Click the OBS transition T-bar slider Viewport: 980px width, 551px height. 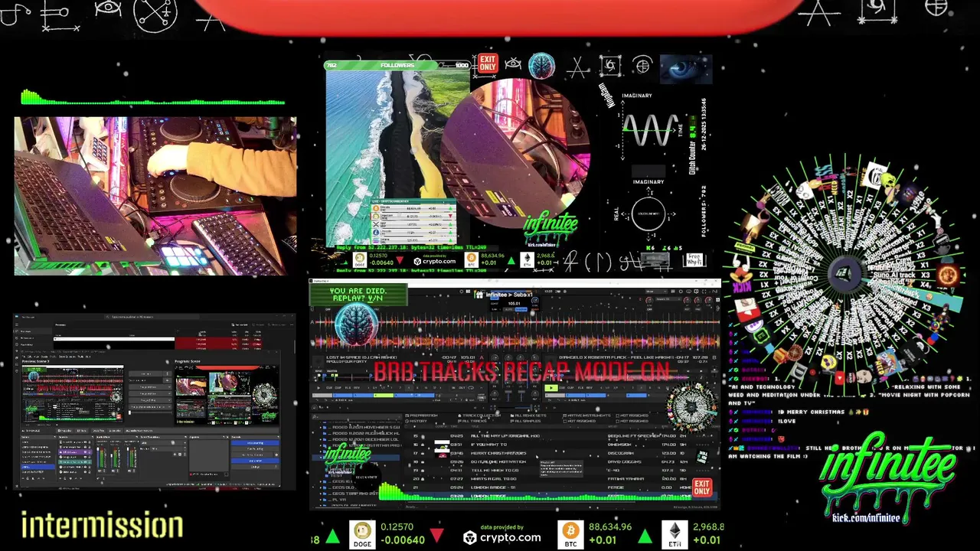(150, 412)
